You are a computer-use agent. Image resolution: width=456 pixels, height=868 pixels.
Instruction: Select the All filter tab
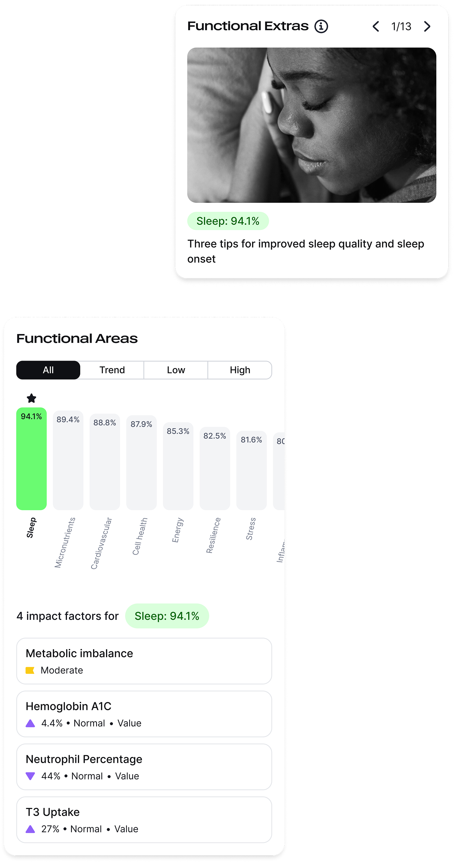coord(48,370)
